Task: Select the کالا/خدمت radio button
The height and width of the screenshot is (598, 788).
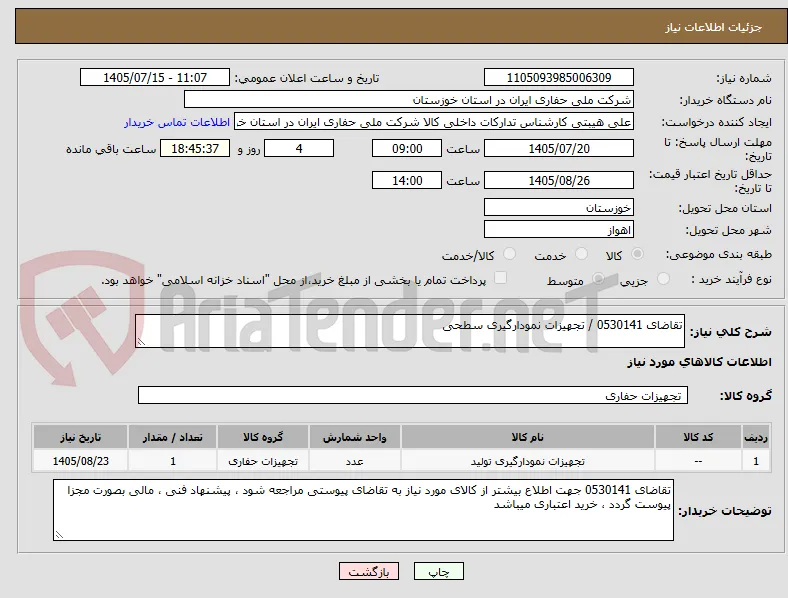Action: (510, 254)
